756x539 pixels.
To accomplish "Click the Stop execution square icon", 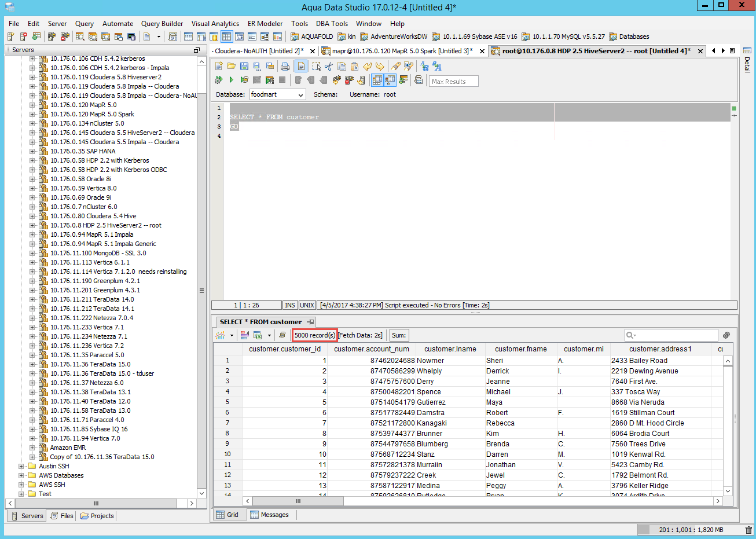I will (x=282, y=80).
